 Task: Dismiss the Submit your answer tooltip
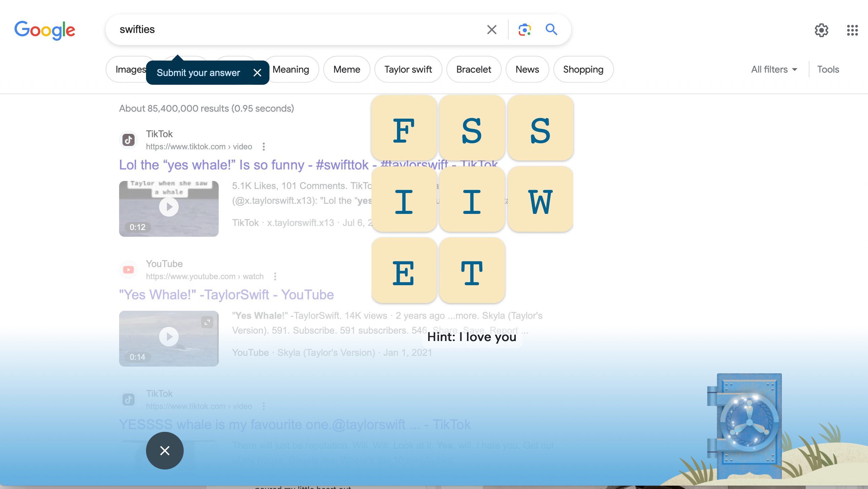tap(257, 73)
